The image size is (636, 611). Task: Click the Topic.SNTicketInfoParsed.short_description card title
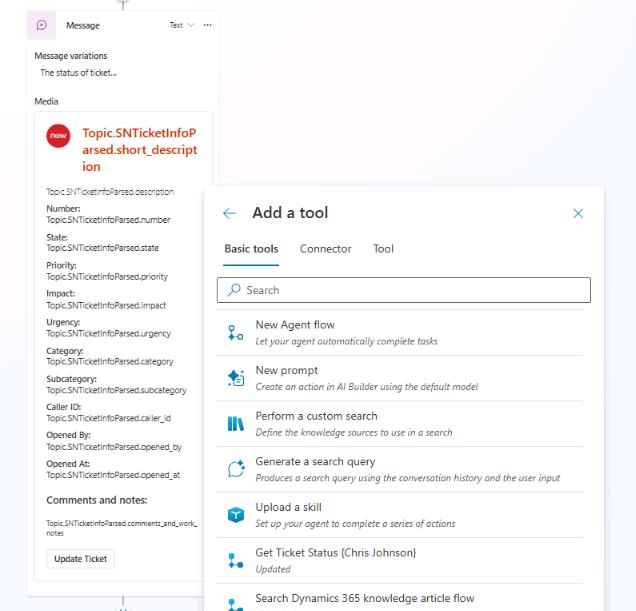139,150
